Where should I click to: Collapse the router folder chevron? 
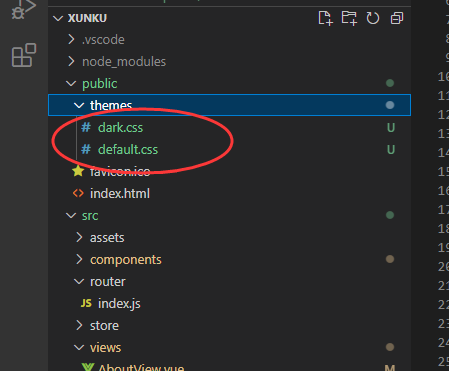[79, 282]
